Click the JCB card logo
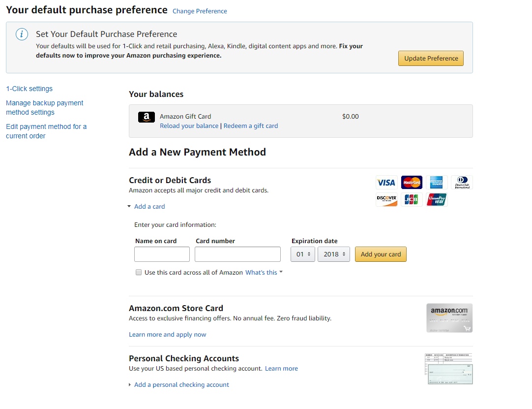532x409 pixels. [x=412, y=199]
